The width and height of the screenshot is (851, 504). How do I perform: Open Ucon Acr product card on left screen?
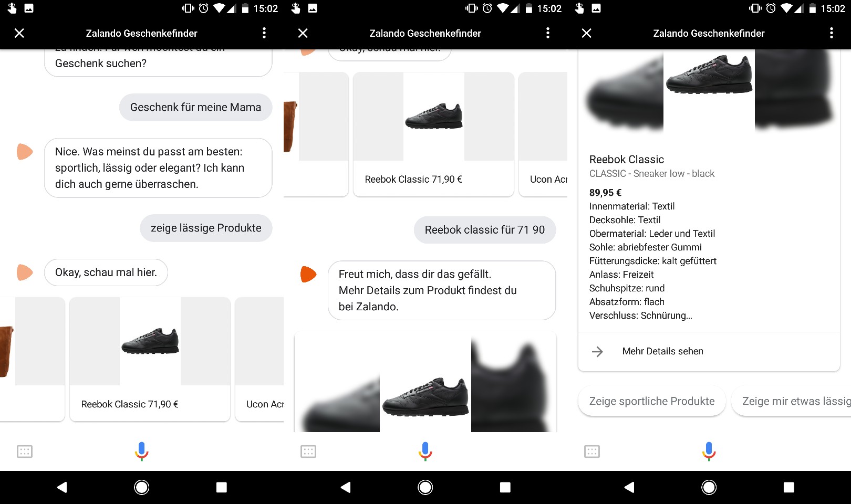pyautogui.click(x=260, y=359)
